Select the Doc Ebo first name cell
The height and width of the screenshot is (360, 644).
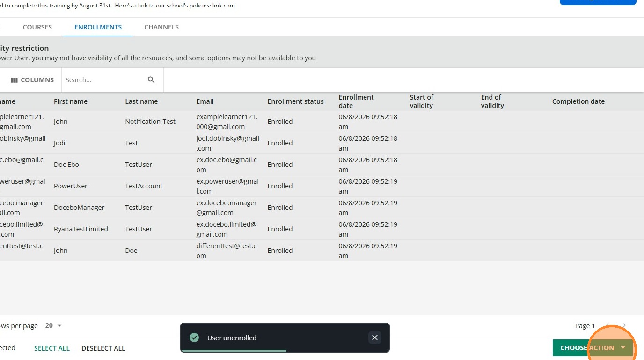(x=66, y=165)
